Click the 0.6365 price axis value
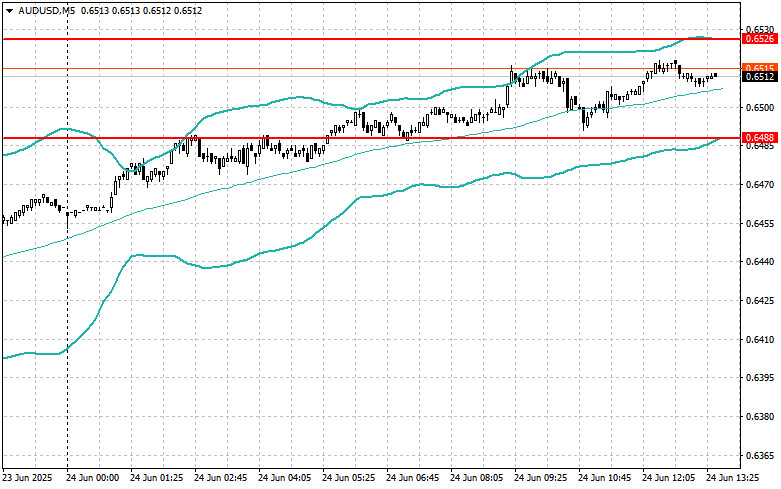781x489 pixels. pyautogui.click(x=760, y=456)
